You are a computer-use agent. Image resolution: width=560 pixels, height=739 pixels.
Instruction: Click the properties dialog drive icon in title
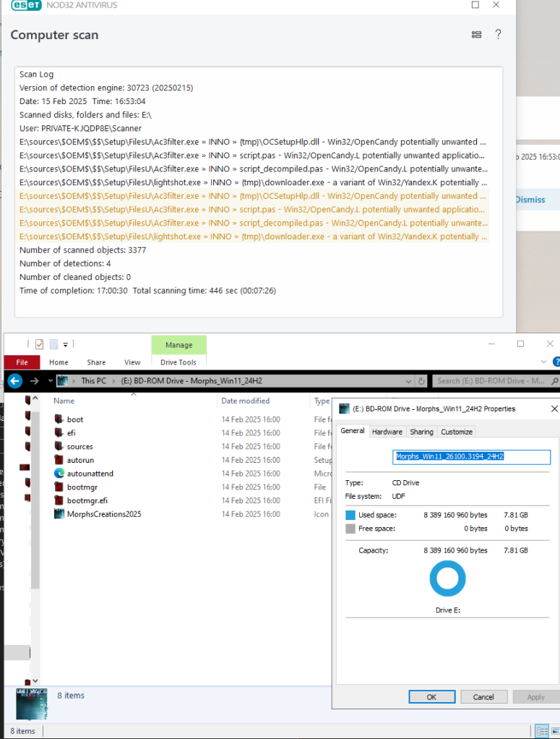click(344, 409)
